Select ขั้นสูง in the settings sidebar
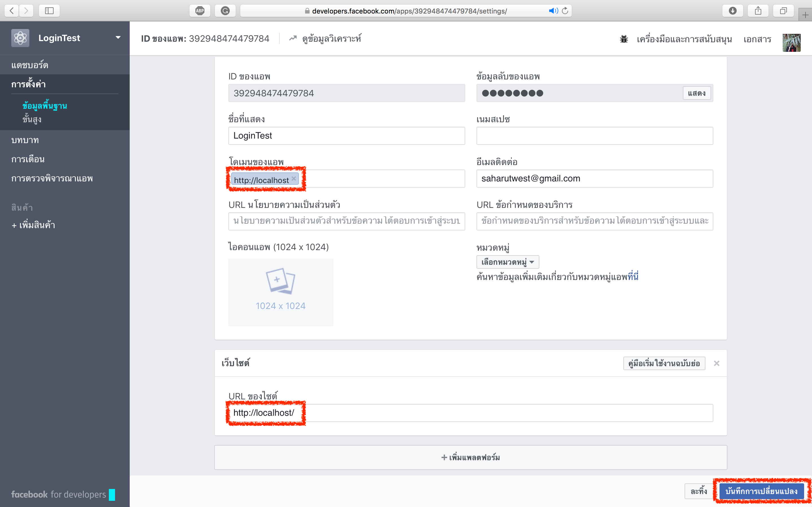812x507 pixels. [32, 119]
